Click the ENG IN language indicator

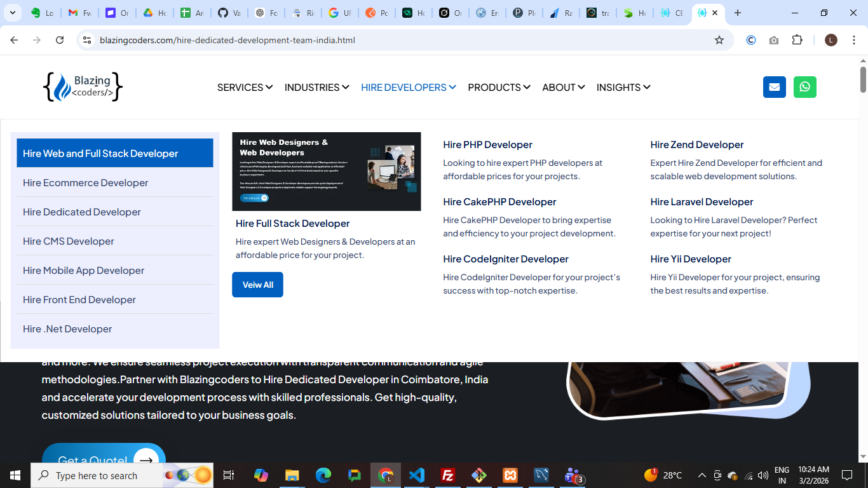(x=782, y=475)
